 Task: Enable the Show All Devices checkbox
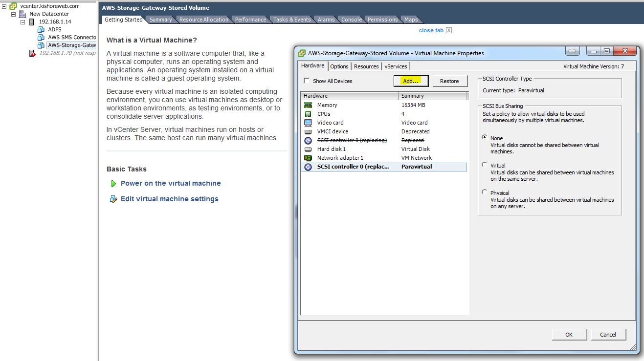point(307,81)
